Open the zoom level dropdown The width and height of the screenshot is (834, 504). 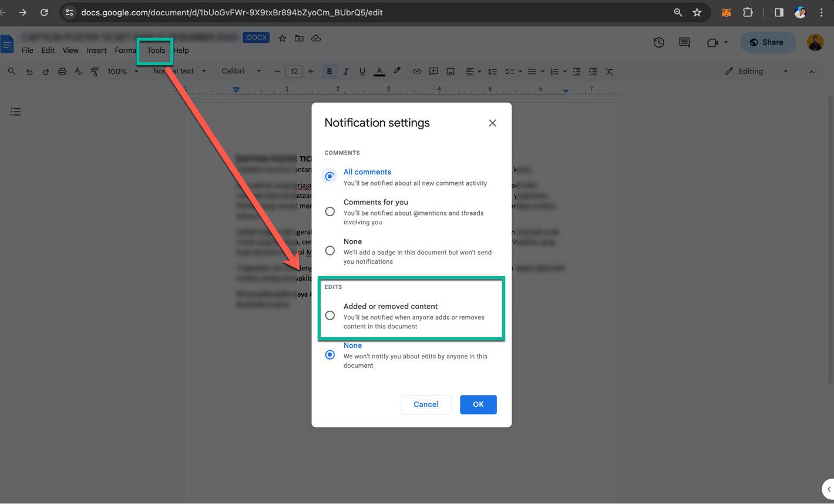coord(122,71)
